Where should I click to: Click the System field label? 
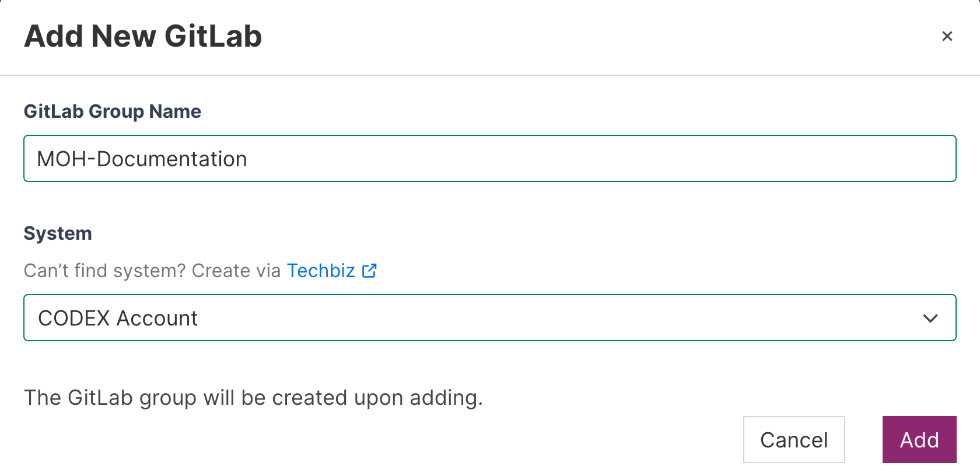click(58, 233)
